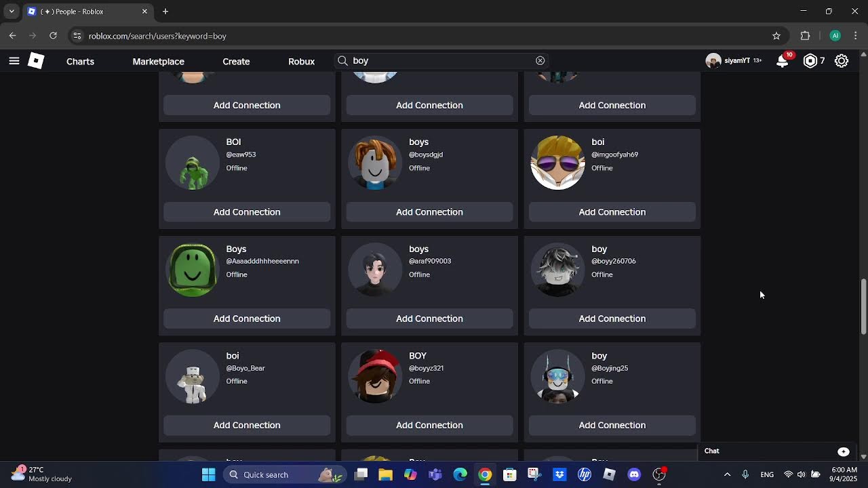This screenshot has height=488, width=868.
Task: Add connection for BOY @boyyz321
Action: (x=429, y=425)
